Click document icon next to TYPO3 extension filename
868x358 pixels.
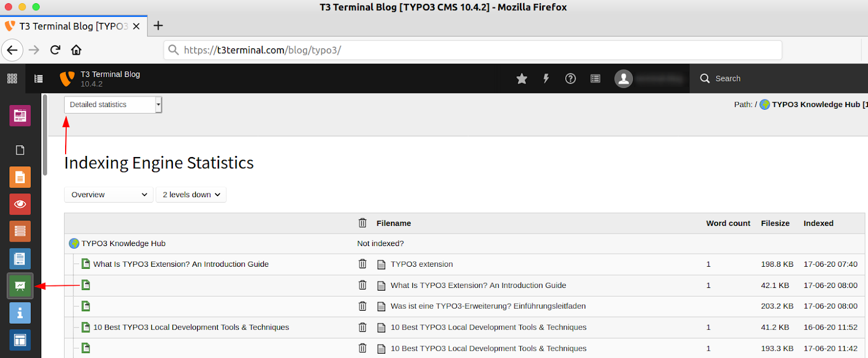pyautogui.click(x=381, y=265)
